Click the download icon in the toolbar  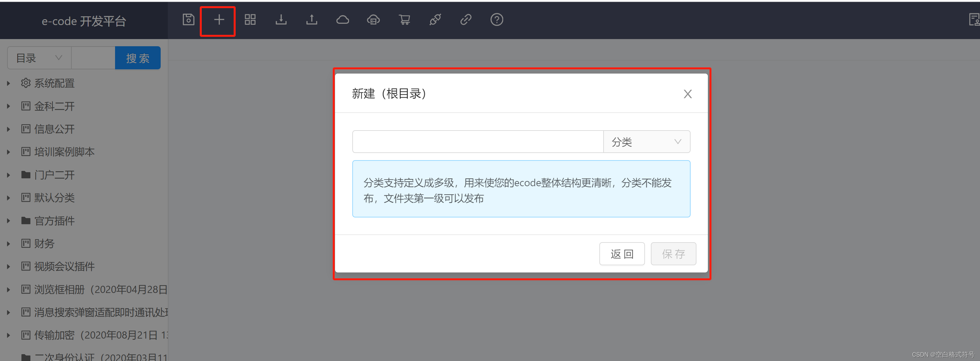tap(281, 20)
